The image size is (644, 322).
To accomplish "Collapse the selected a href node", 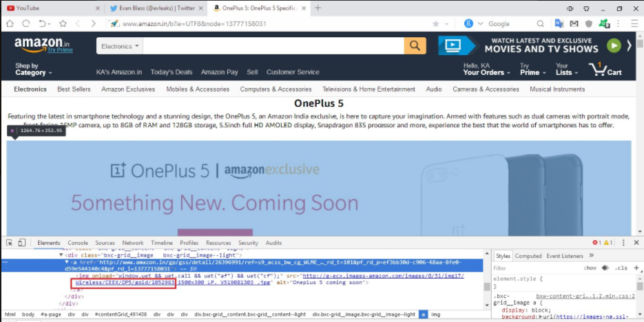I will [67, 261].
